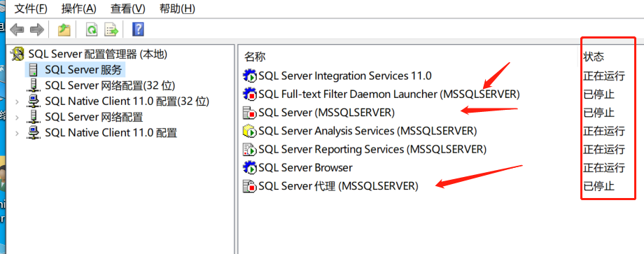Open the 查看(V) menu
Screen dimensions: 644x254
pos(127,8)
